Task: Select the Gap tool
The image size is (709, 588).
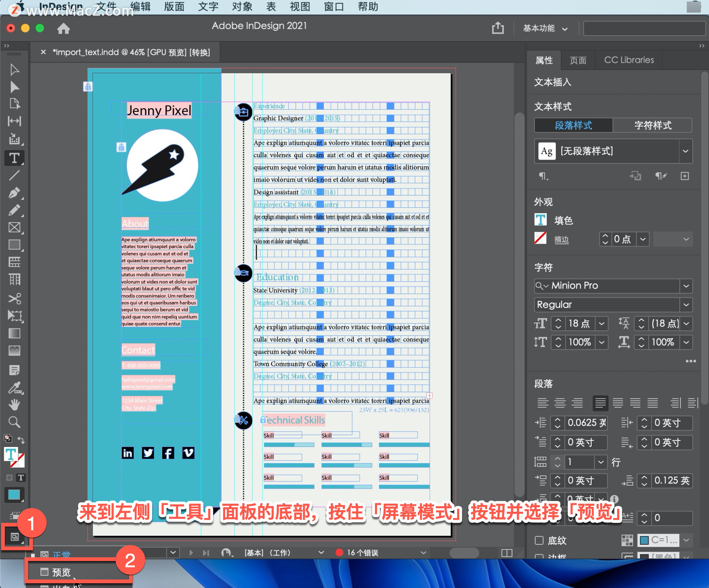Action: 14,121
